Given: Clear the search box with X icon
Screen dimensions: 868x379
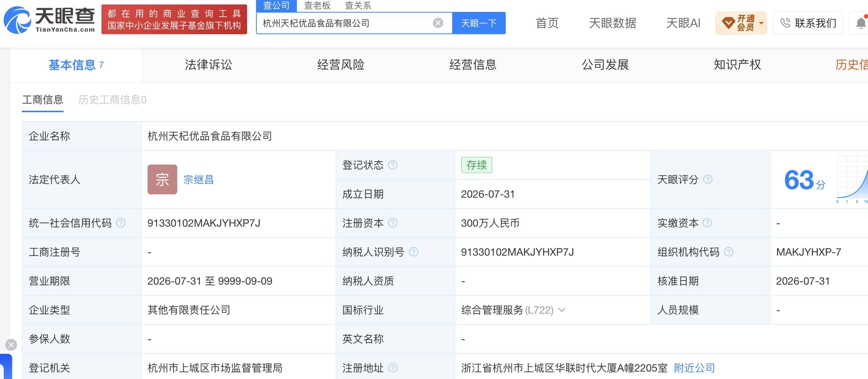Looking at the screenshot, I should [x=438, y=23].
